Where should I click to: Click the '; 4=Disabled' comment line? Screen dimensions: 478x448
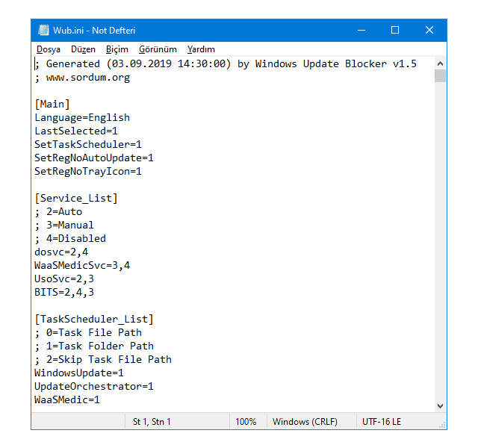click(x=70, y=239)
